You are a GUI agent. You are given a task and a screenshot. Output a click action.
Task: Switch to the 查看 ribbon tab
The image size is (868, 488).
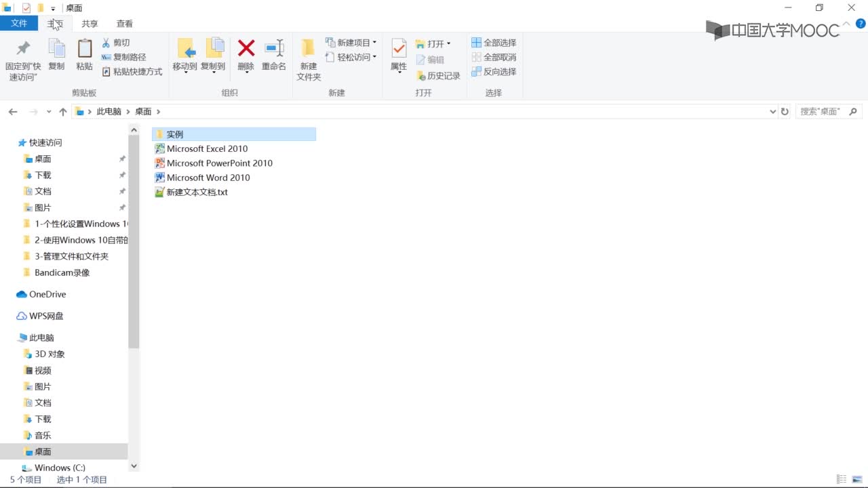(x=125, y=23)
